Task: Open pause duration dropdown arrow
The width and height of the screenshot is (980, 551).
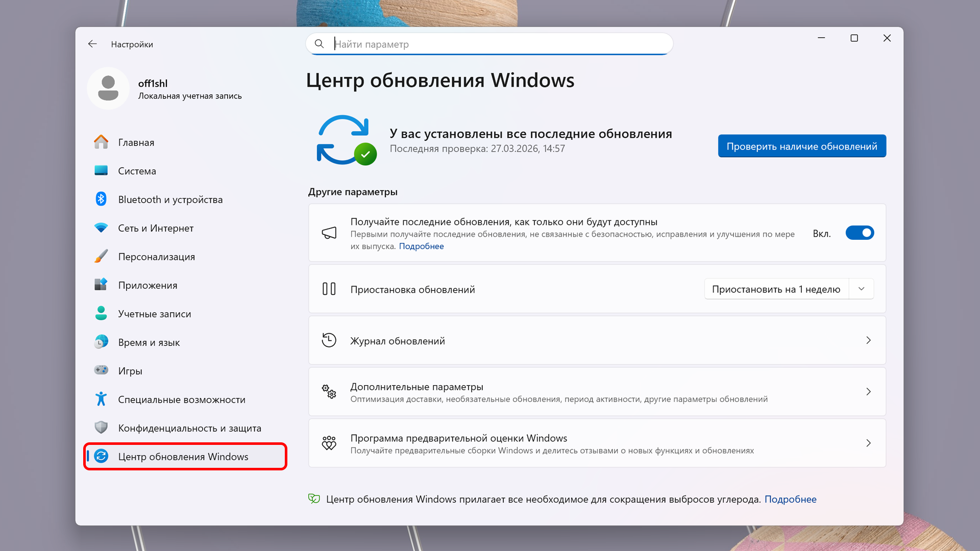Action: point(862,289)
